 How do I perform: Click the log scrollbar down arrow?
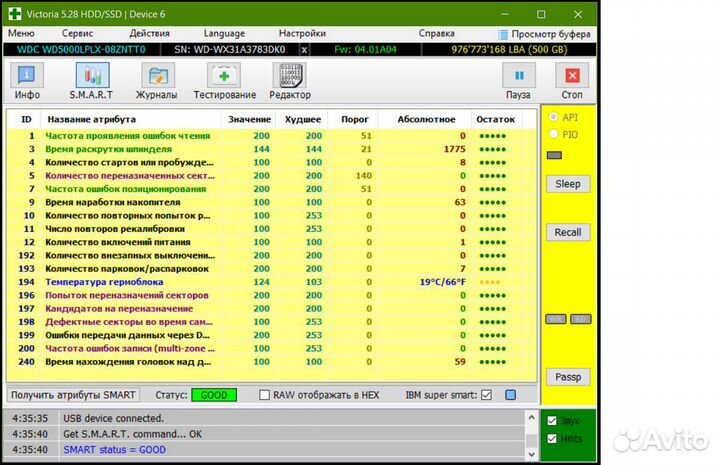(x=531, y=454)
